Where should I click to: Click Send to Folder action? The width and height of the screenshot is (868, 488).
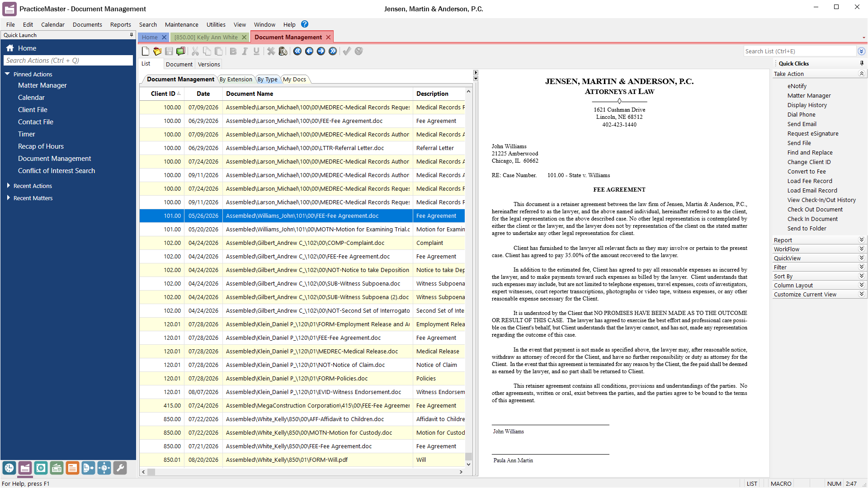click(x=807, y=228)
